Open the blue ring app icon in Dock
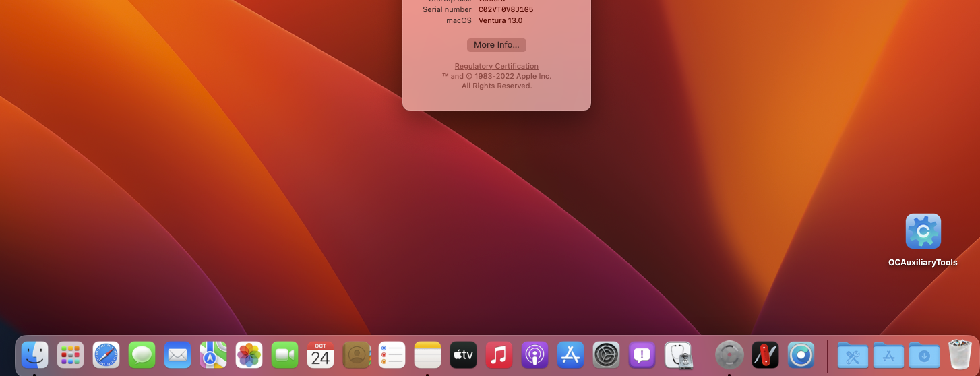This screenshot has width=980, height=376. pyautogui.click(x=801, y=354)
